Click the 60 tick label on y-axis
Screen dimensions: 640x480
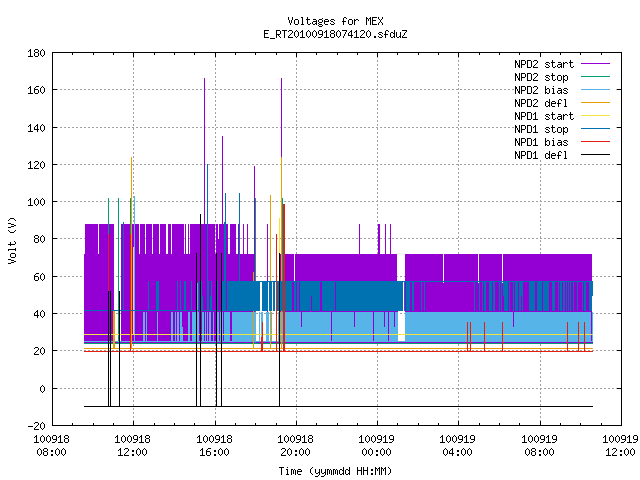click(x=39, y=277)
